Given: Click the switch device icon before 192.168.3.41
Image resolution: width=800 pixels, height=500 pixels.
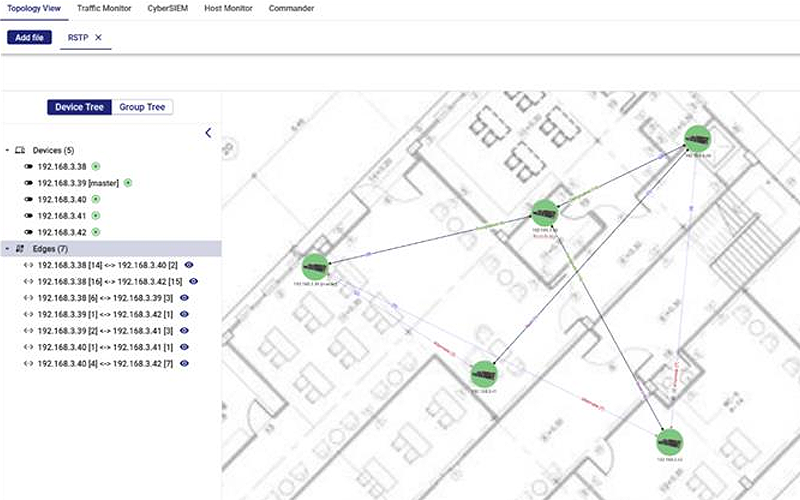Looking at the screenshot, I should (29, 215).
